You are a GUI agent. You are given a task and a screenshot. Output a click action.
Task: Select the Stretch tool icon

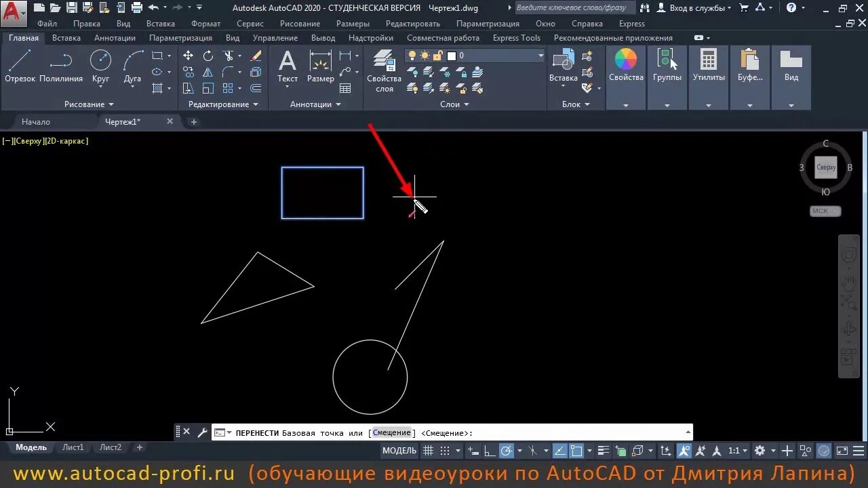[x=189, y=88]
